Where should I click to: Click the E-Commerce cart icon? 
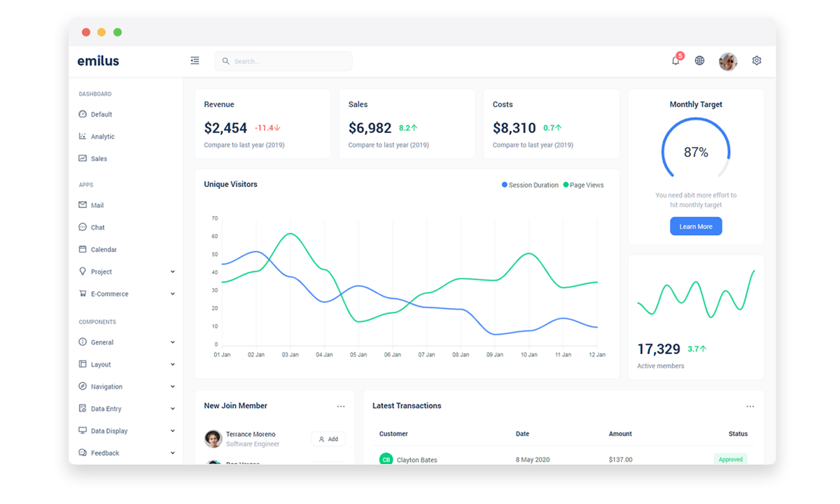coord(83,294)
